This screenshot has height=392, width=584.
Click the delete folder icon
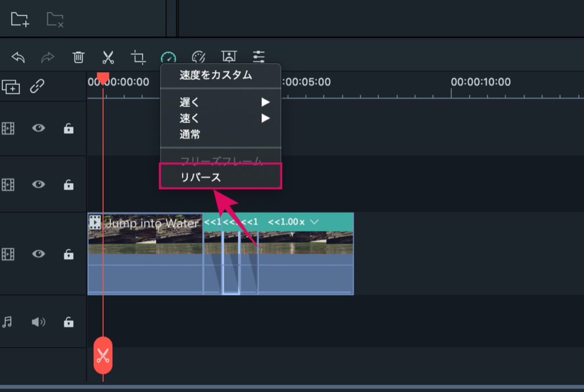pos(55,19)
